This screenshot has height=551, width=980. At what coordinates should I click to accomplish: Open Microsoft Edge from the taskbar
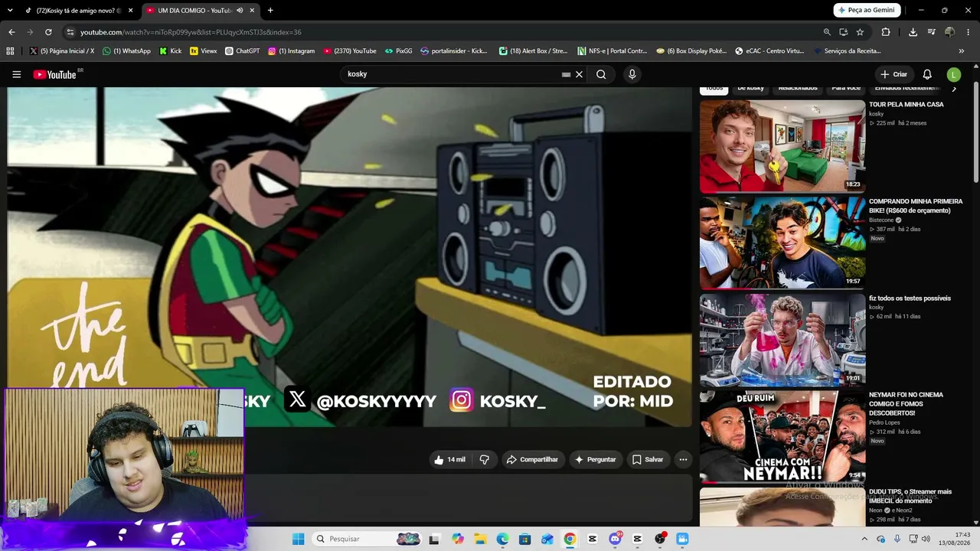point(502,539)
